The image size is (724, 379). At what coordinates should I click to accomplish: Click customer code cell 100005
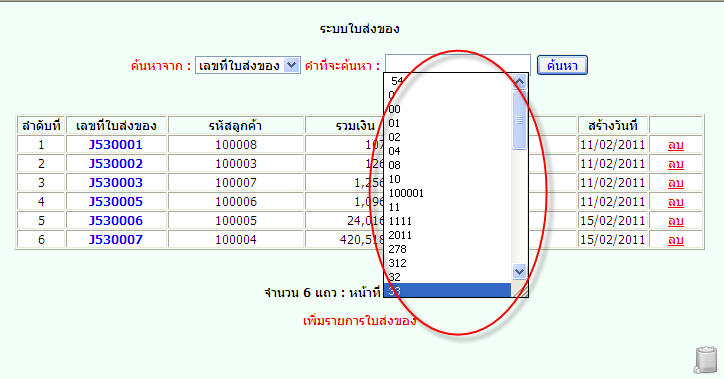236,220
